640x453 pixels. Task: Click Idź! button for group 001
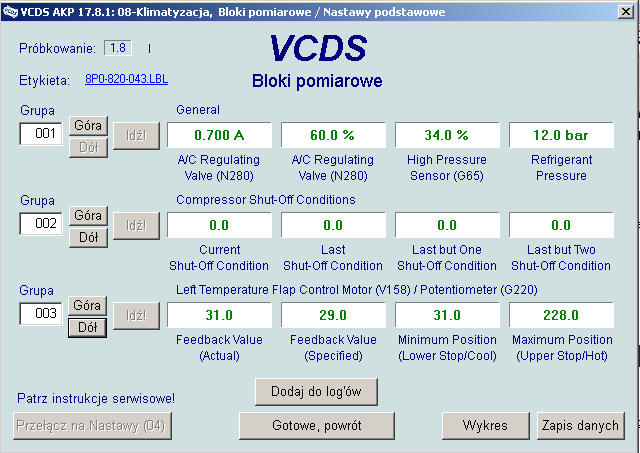pyautogui.click(x=136, y=135)
